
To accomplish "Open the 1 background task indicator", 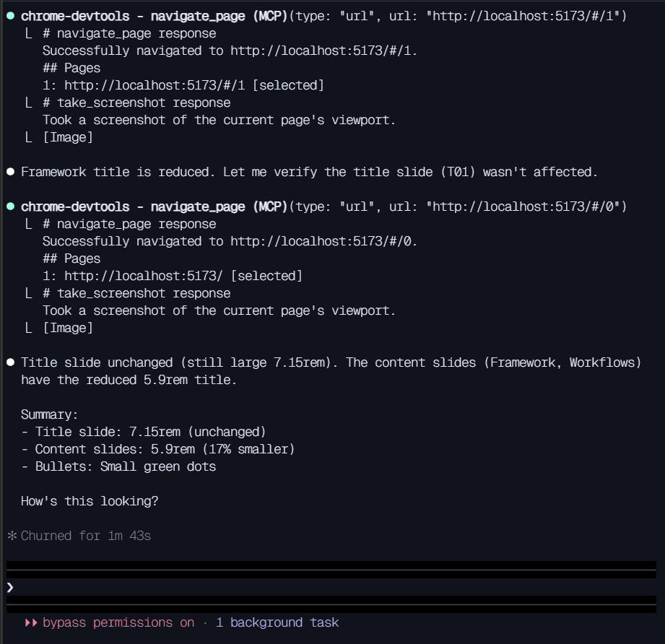I will pos(277,622).
